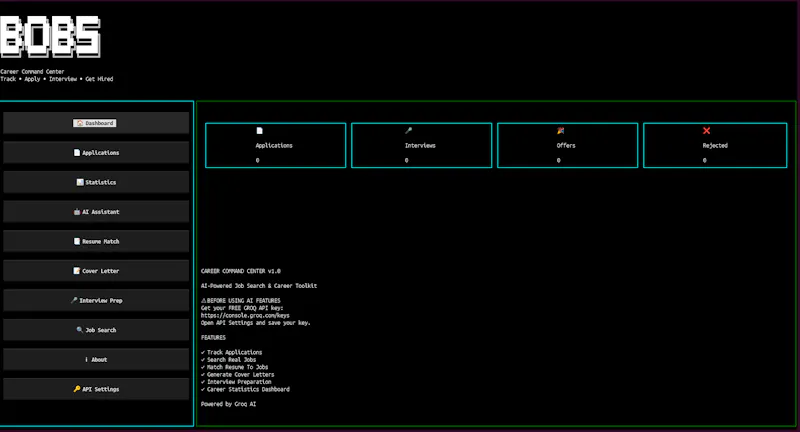Select the Interviews stat card
The width and height of the screenshot is (800, 432).
click(x=421, y=145)
